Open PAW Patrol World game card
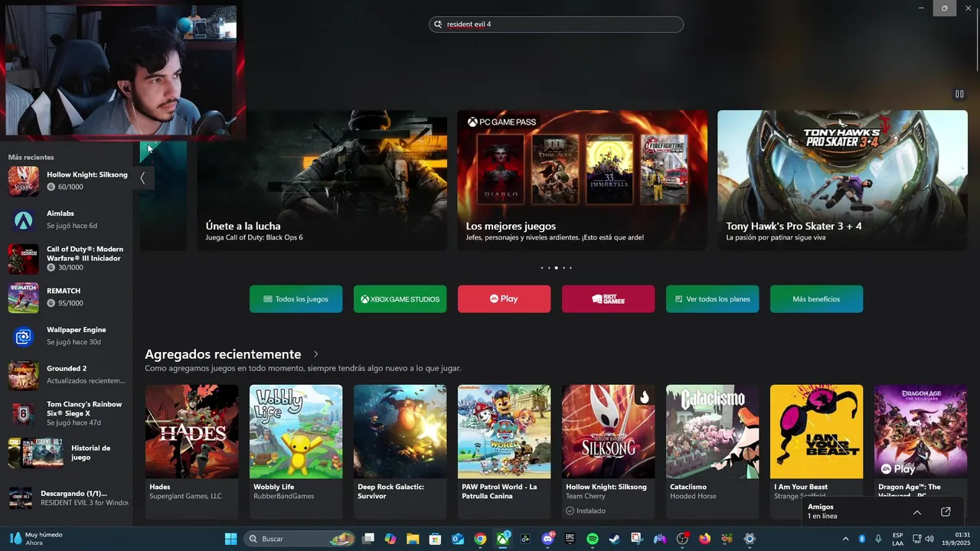 click(504, 452)
